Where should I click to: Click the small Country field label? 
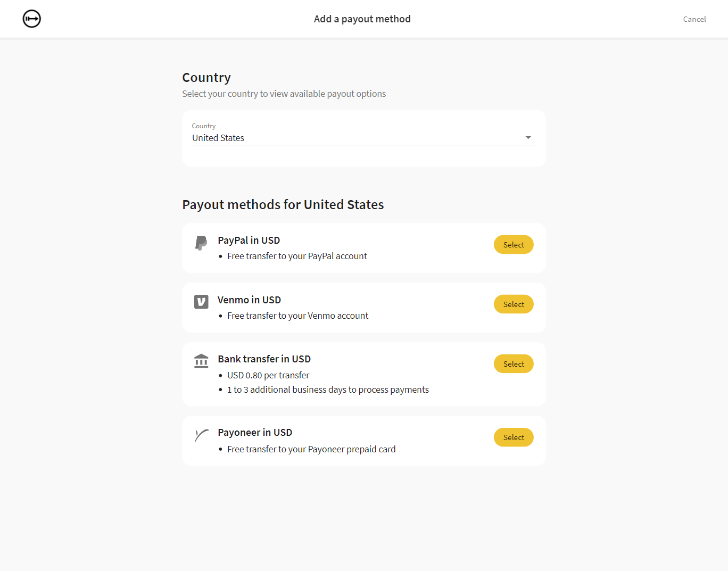point(204,126)
